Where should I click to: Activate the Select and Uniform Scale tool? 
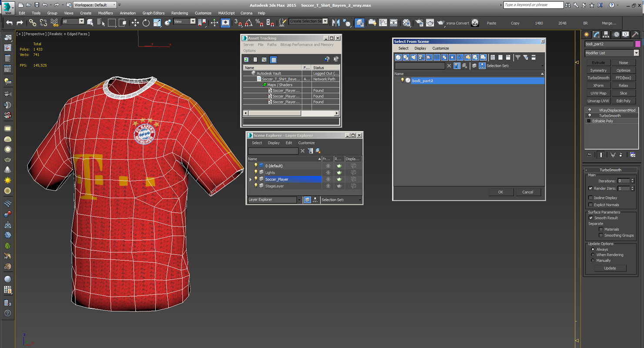tap(157, 23)
